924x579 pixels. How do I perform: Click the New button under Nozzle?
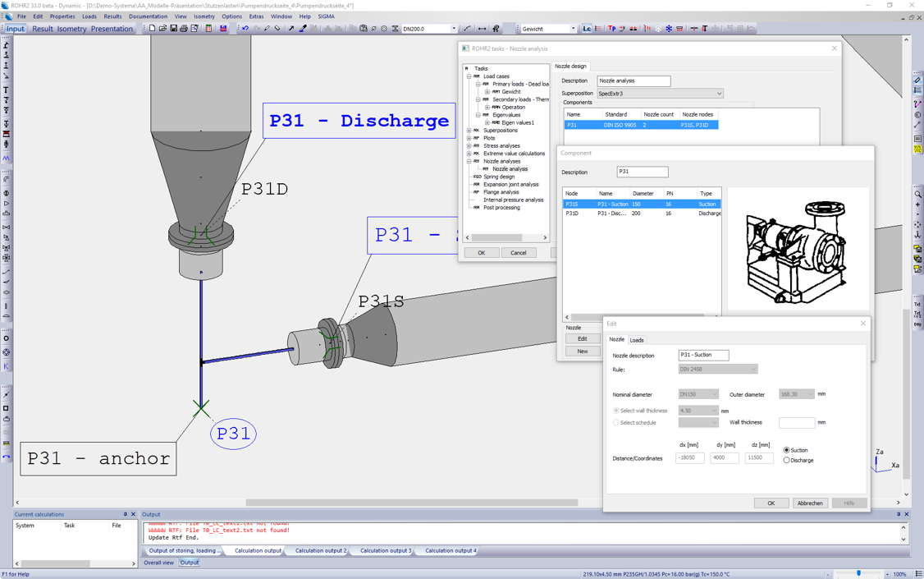point(582,352)
